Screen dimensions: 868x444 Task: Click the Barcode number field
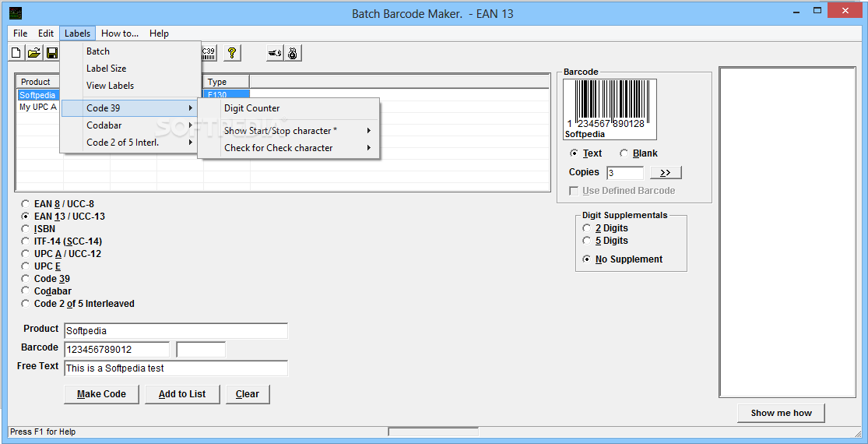coord(117,350)
